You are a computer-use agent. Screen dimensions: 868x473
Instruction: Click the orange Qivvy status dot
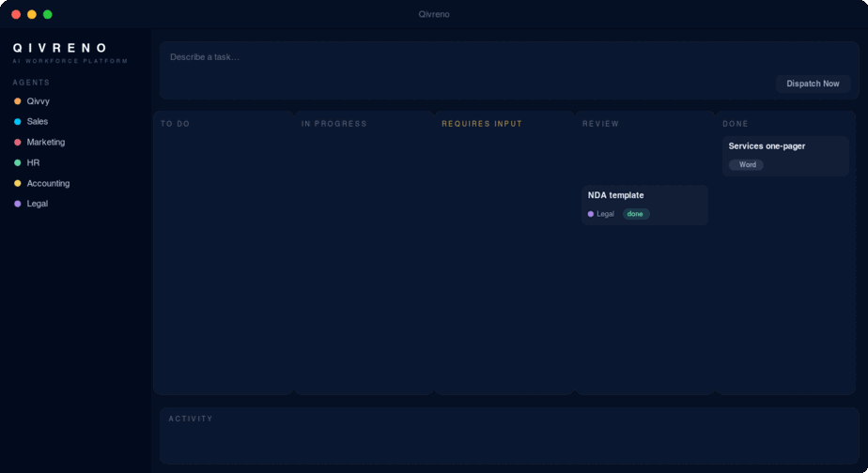17,101
